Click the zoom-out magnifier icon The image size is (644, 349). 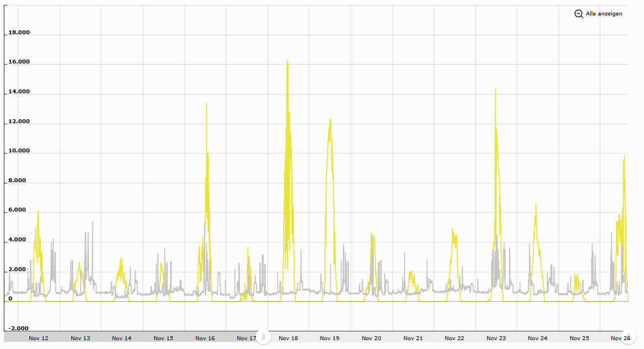pos(579,14)
